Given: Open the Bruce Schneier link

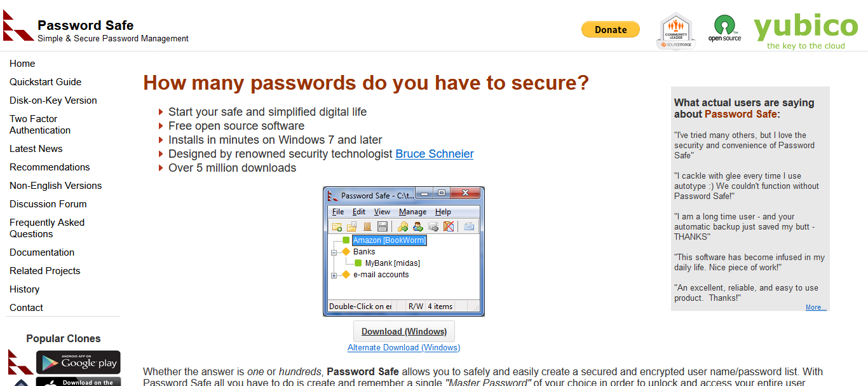Looking at the screenshot, I should pyautogui.click(x=434, y=153).
